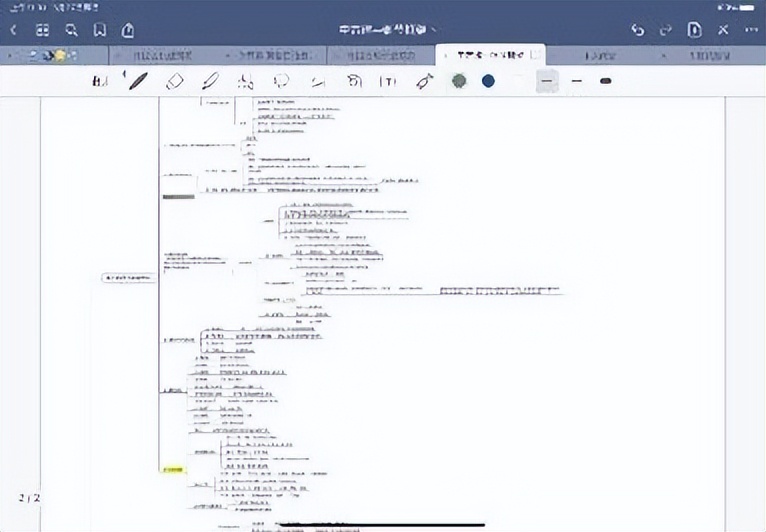Choose the gray-green pen color

(x=459, y=81)
